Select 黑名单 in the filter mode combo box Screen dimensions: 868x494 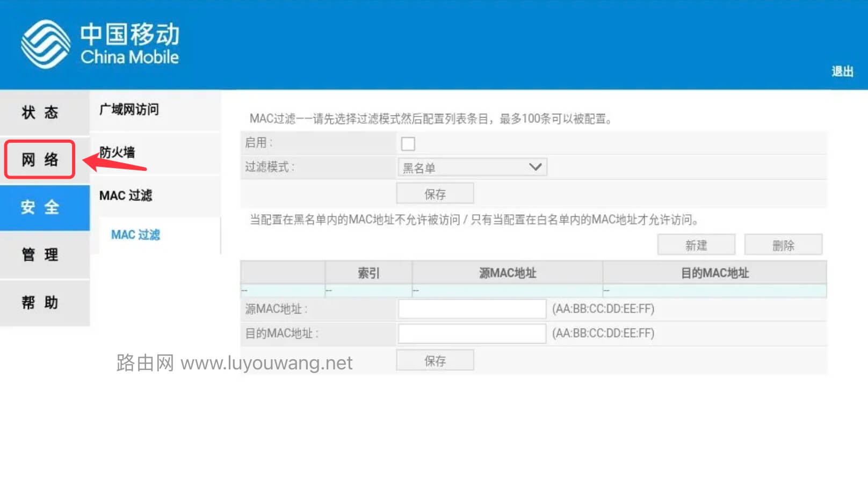tap(472, 167)
